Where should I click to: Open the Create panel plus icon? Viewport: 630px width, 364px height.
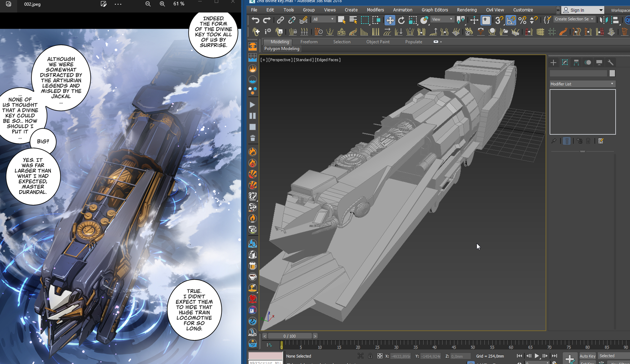pyautogui.click(x=553, y=63)
